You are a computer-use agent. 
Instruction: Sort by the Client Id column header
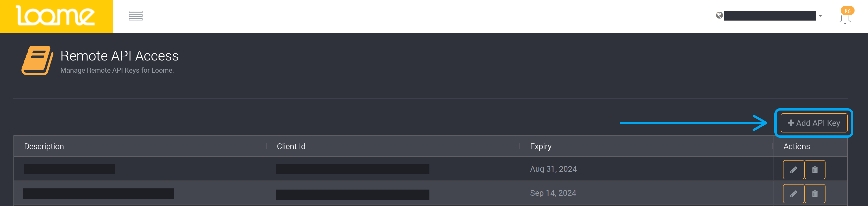(291, 146)
